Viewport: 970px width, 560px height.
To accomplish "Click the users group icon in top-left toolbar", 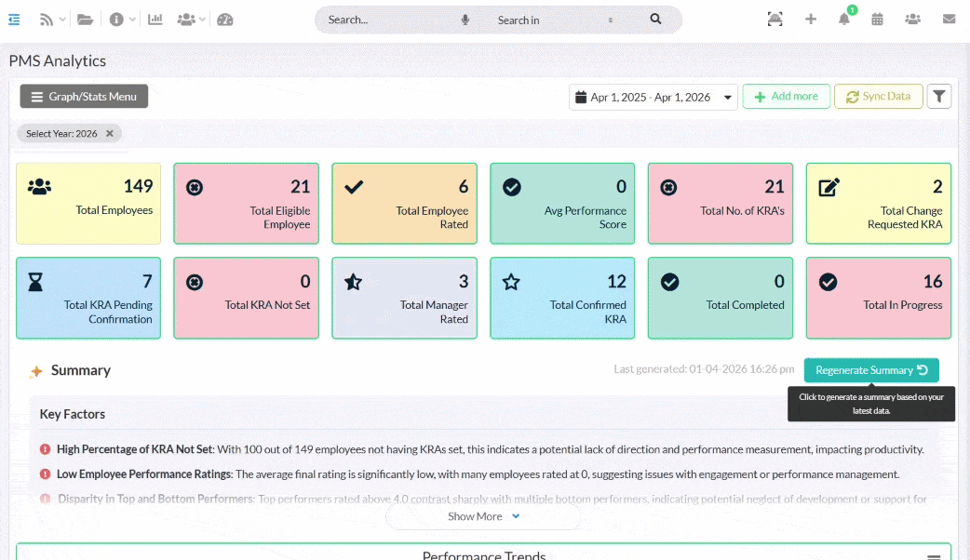I will (186, 20).
